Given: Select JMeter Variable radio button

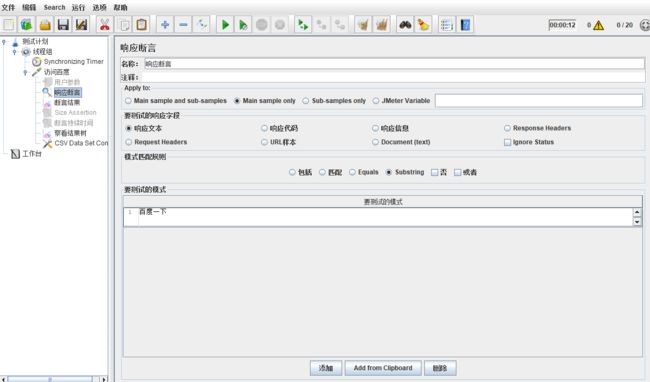Looking at the screenshot, I should click(x=376, y=101).
